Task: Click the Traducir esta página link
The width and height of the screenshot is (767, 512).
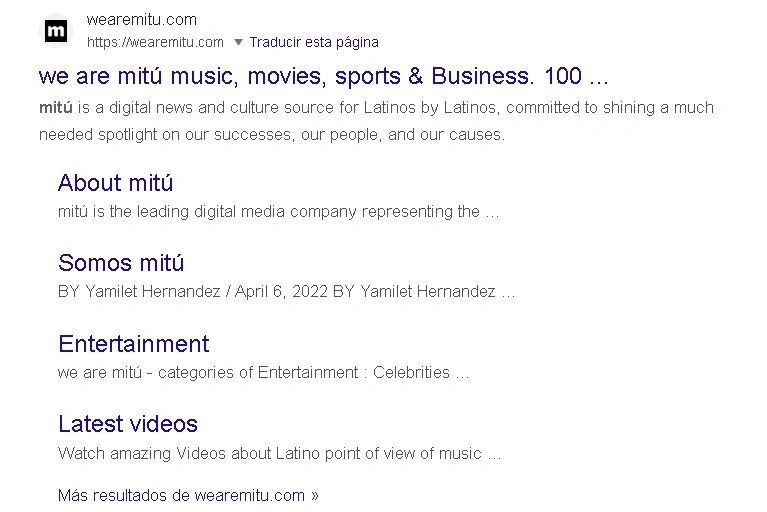Action: pos(314,42)
